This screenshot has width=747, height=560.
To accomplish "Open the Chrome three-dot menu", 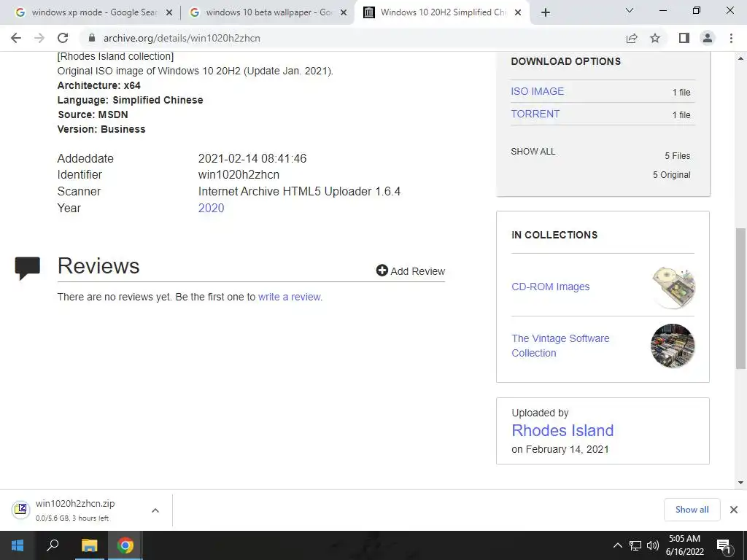I will (731, 38).
